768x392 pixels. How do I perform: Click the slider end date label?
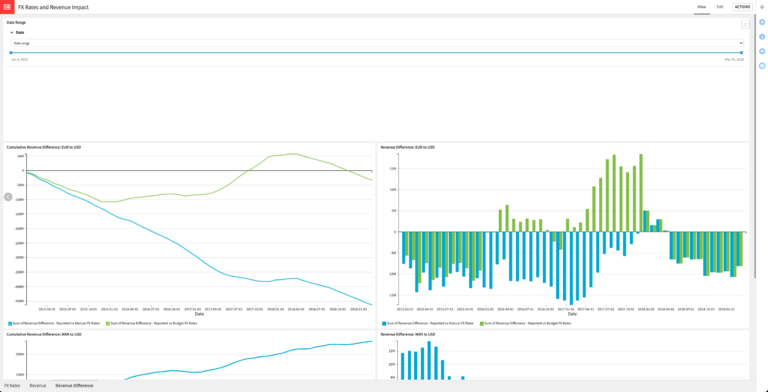click(x=734, y=59)
